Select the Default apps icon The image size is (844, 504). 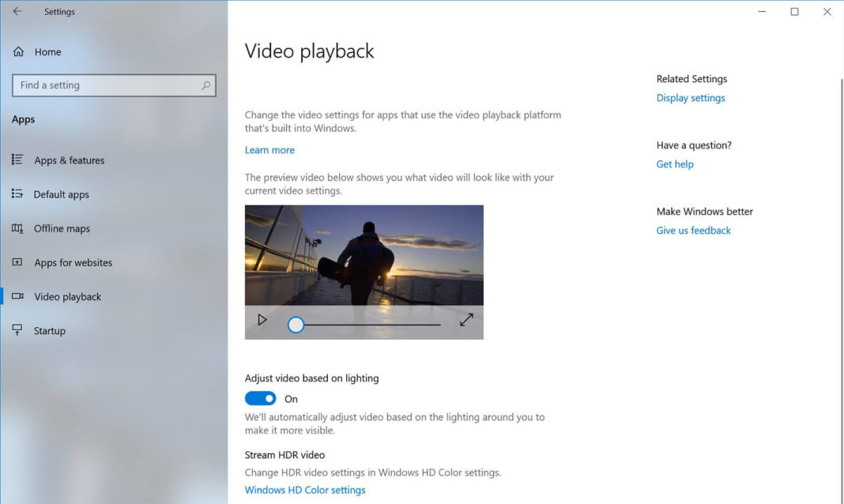[x=17, y=194]
